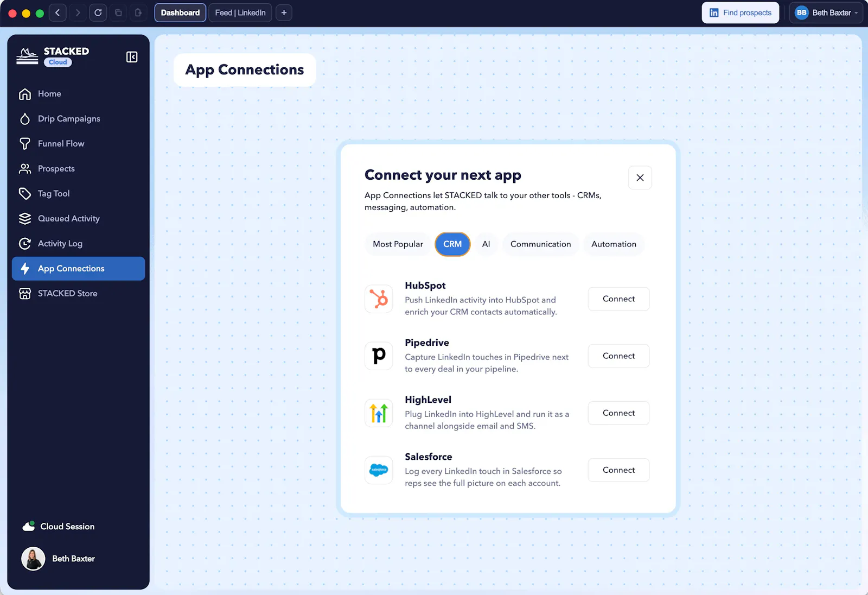This screenshot has width=868, height=595.
Task: Open the Beth Baxter account dropdown
Action: 826,12
